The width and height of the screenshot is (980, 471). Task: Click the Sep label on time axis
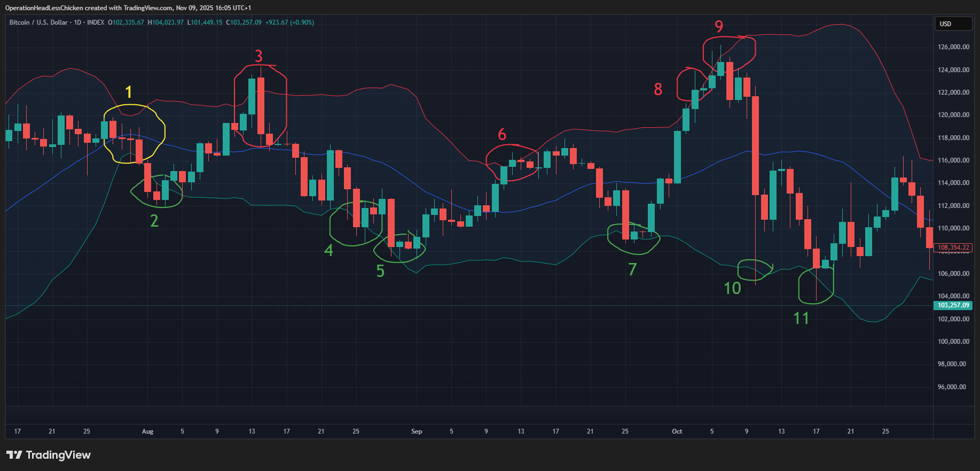coord(417,431)
